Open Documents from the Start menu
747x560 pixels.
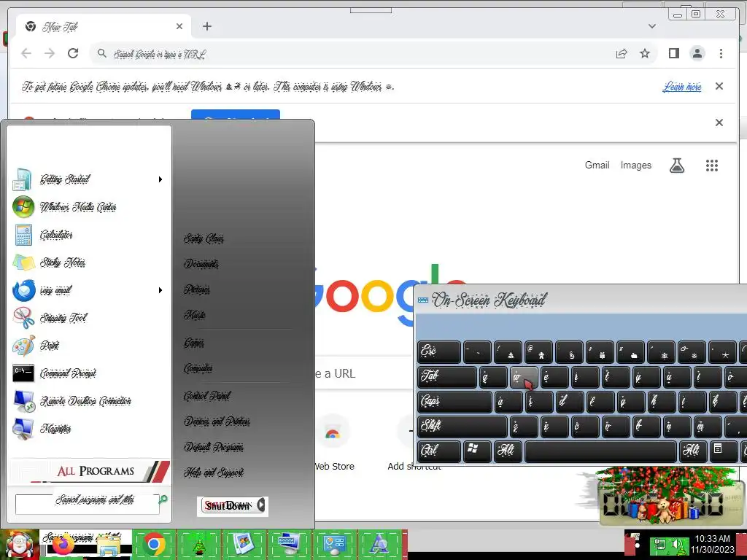coord(201,263)
